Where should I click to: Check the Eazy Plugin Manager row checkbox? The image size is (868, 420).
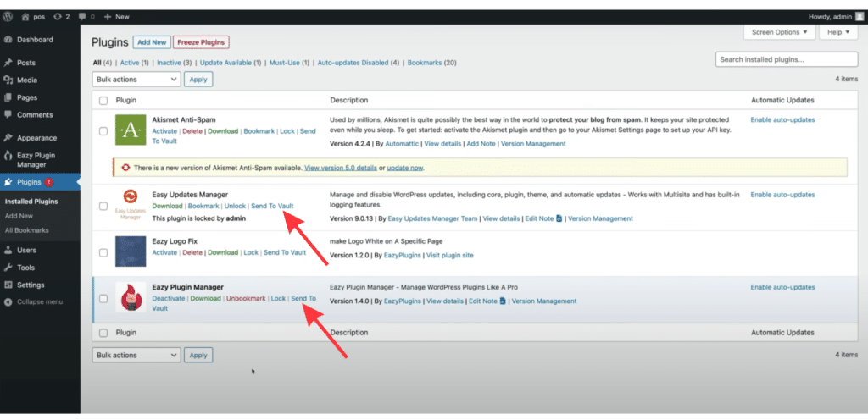coord(103,298)
